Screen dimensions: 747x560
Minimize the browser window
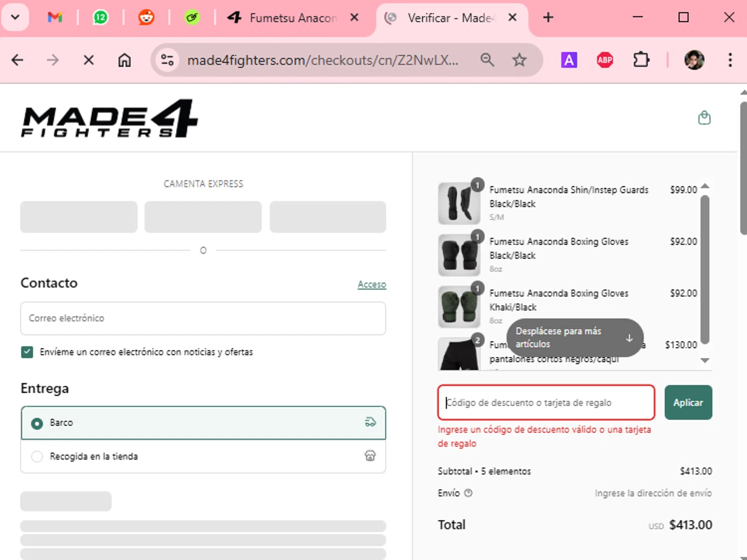637,17
